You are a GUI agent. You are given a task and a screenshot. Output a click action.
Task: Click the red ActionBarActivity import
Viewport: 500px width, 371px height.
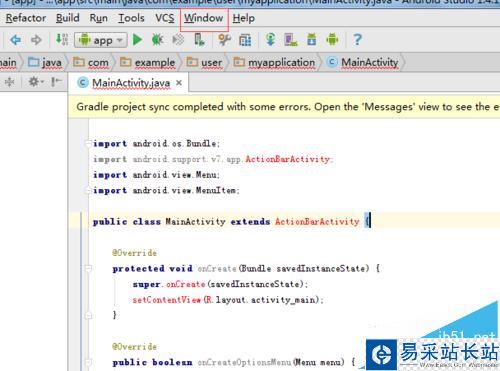[288, 159]
